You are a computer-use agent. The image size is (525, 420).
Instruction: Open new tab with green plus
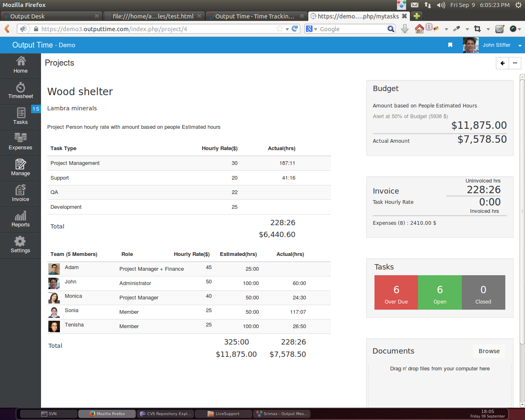point(417,16)
